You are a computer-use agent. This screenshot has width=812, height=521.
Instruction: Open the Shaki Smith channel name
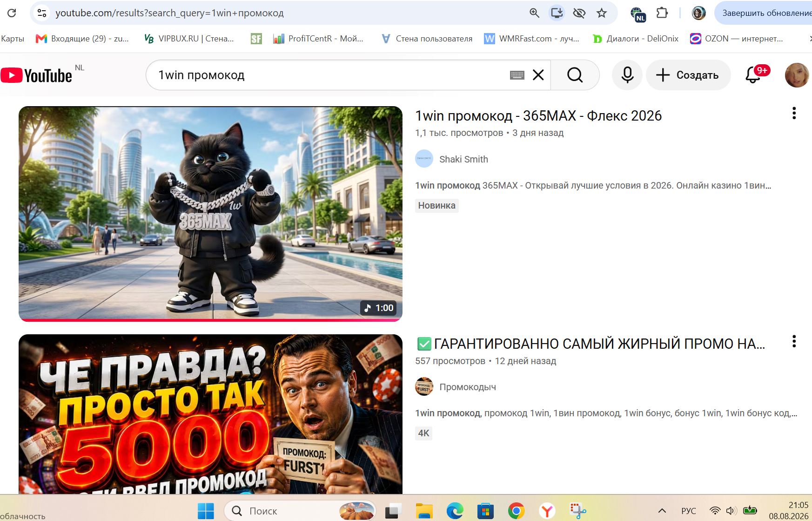coord(463,159)
